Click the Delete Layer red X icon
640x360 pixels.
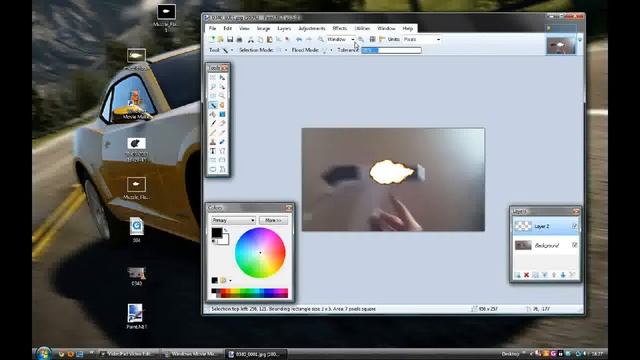tap(527, 276)
